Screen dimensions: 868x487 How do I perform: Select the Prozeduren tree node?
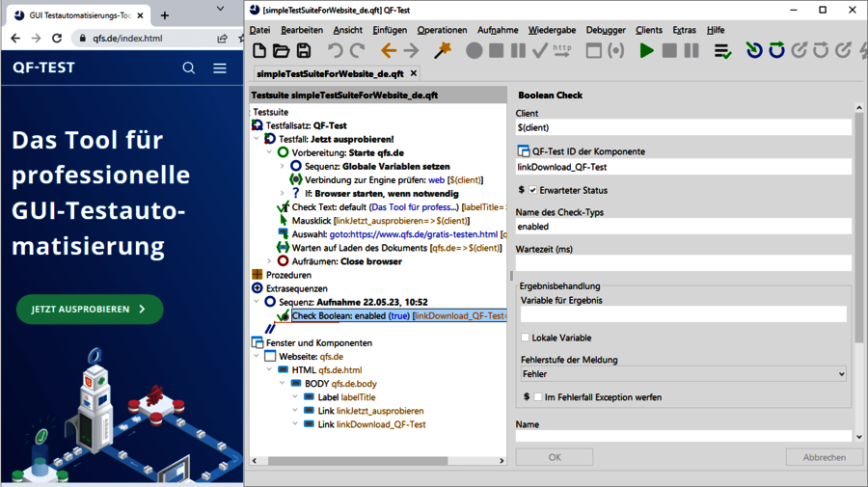(x=288, y=275)
